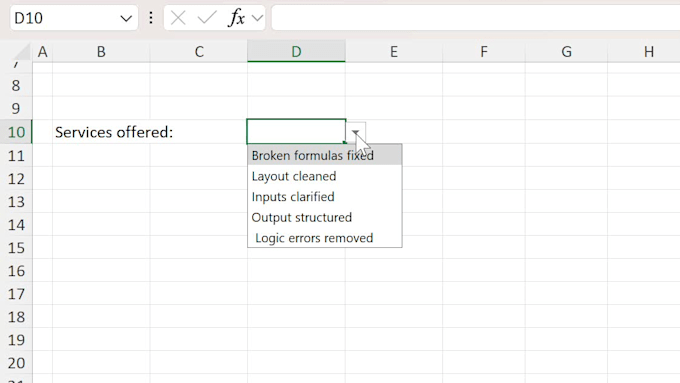Choose 'Logic errors removed' from dropdown list
Screen dimensions: 680x383
[x=325, y=238]
